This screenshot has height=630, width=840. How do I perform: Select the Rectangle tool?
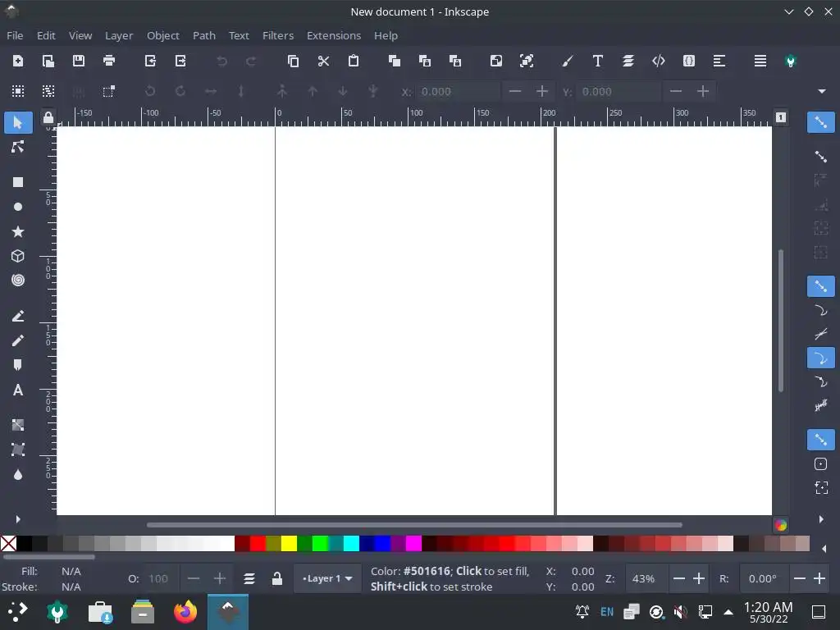tap(18, 182)
